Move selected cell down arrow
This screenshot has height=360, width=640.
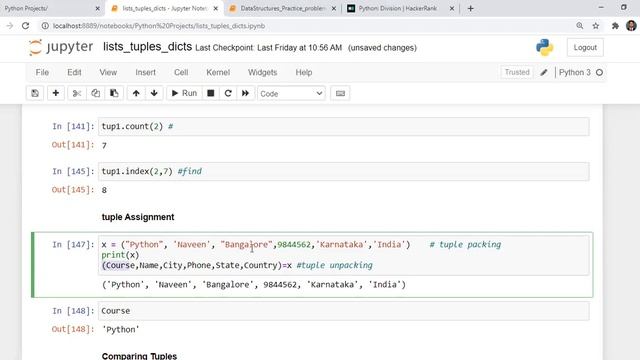point(154,93)
